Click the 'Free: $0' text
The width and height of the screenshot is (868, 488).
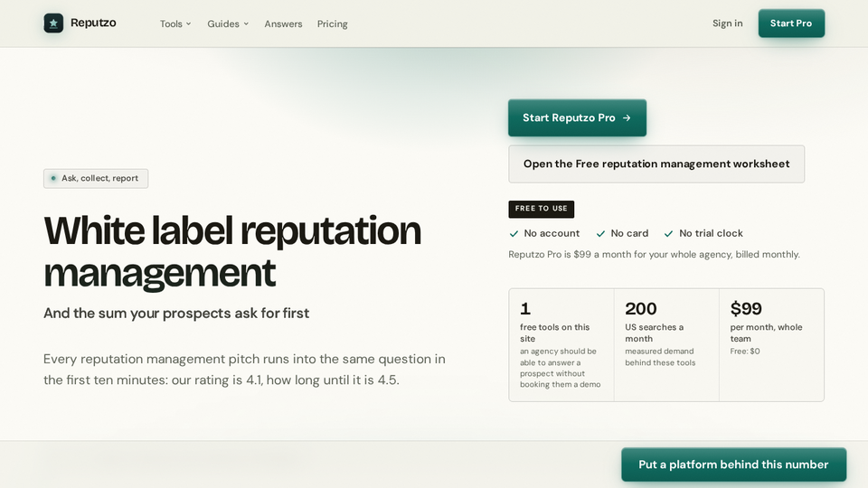[744, 352]
